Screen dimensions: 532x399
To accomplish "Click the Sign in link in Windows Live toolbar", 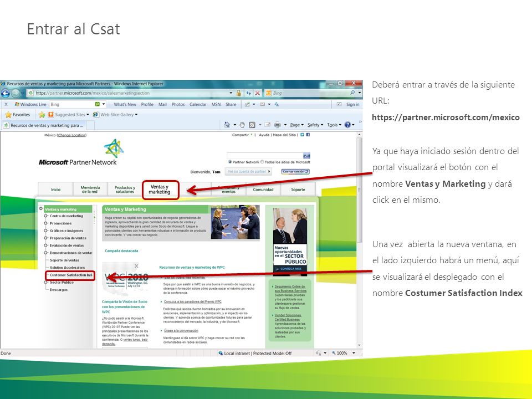I will 352,105.
